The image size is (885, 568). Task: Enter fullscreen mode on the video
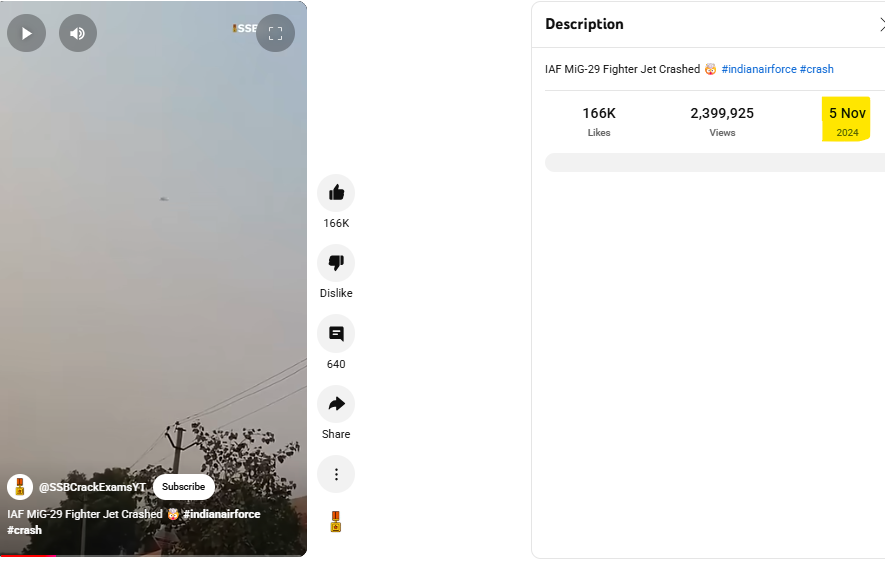(275, 33)
